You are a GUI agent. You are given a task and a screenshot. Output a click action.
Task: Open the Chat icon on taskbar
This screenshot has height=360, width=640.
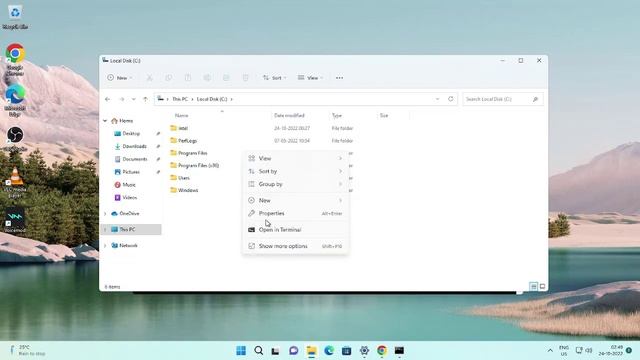pos(293,351)
